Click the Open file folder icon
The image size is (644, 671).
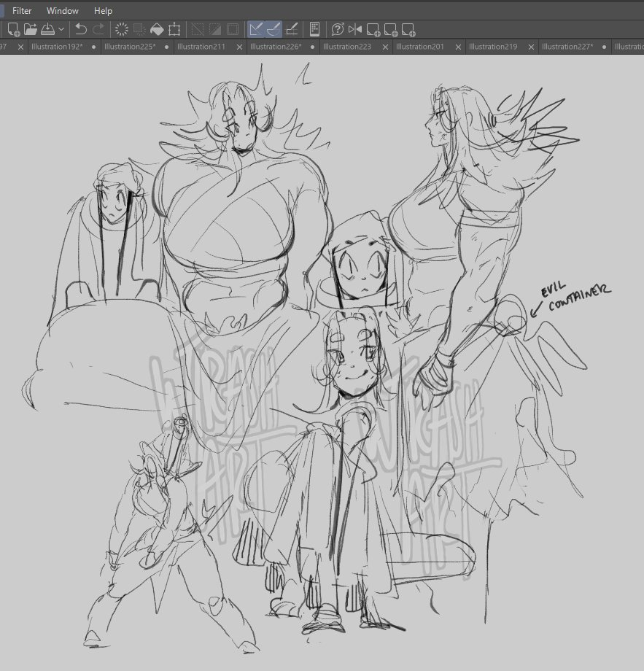[x=31, y=29]
